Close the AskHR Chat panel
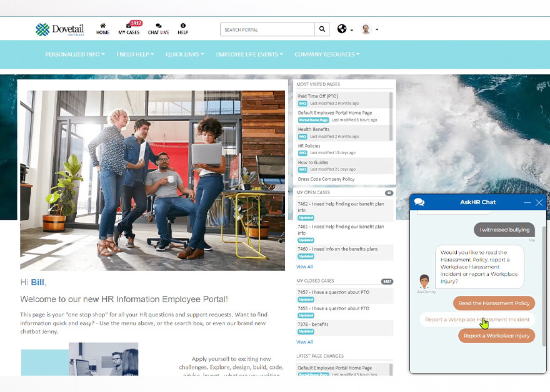Viewport: 550px width, 392px height. (539, 202)
